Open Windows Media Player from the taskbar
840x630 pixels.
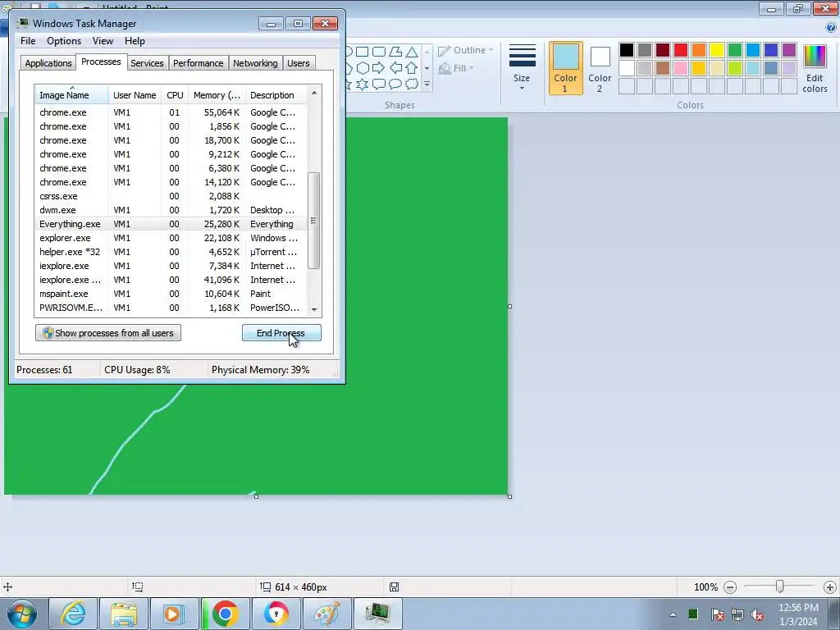(x=174, y=614)
